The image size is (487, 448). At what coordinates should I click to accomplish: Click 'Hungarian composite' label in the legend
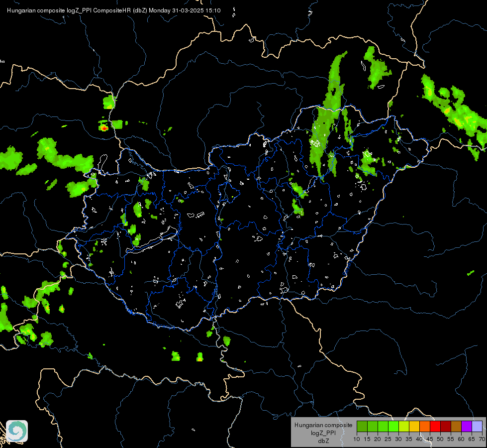point(323,425)
